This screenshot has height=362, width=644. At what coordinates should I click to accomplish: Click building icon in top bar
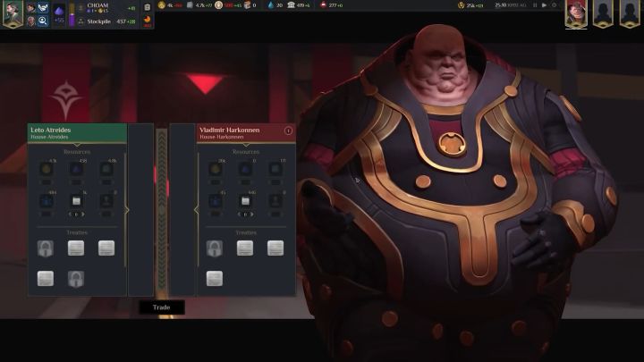[292, 5]
